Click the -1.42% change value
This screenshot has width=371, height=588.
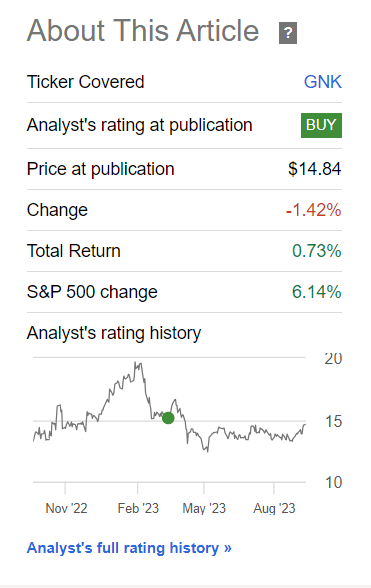314,210
